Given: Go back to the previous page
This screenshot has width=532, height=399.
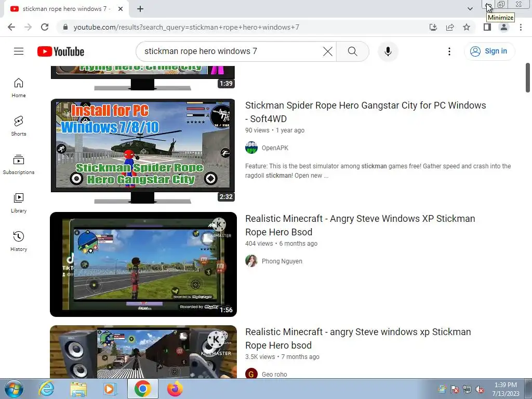Looking at the screenshot, I should [x=11, y=27].
